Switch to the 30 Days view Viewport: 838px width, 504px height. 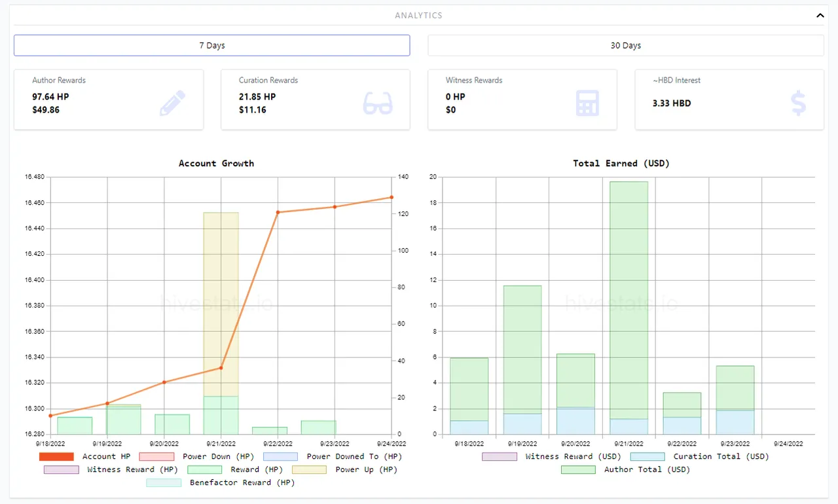[626, 45]
